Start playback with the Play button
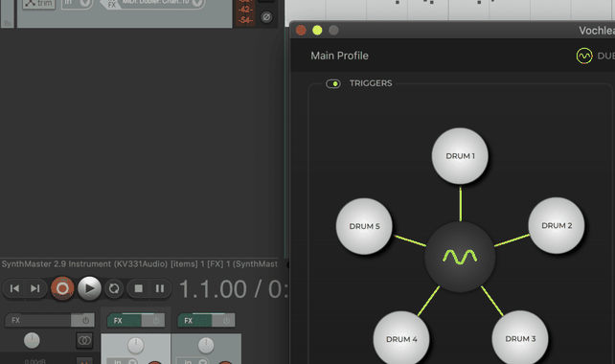The height and width of the screenshot is (364, 615). coord(89,288)
